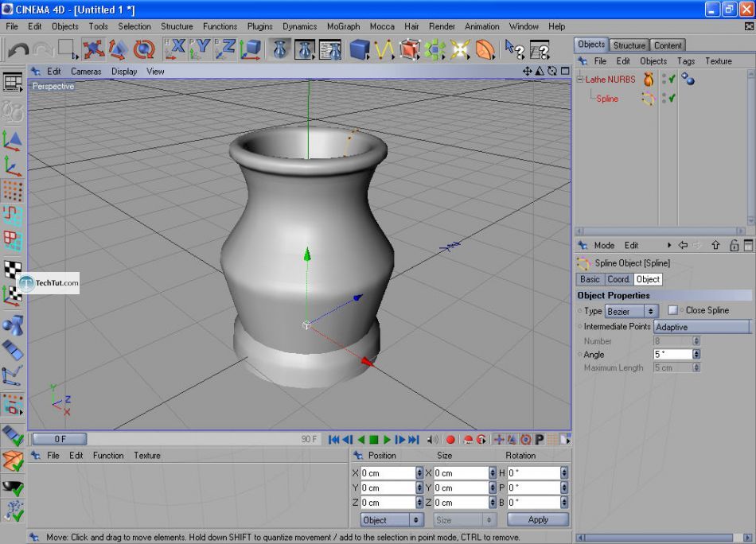Open the NURBS objects icon
This screenshot has height=544, width=756.
[409, 49]
